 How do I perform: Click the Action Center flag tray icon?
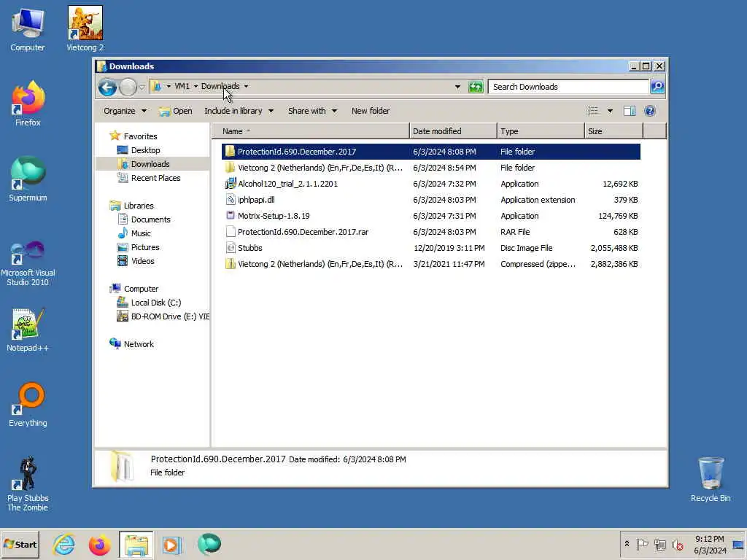pos(642,544)
